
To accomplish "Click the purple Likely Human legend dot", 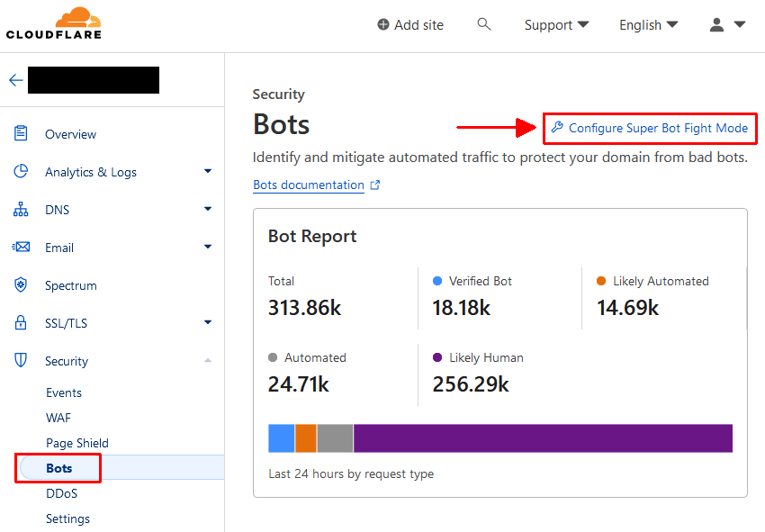I will (x=437, y=357).
